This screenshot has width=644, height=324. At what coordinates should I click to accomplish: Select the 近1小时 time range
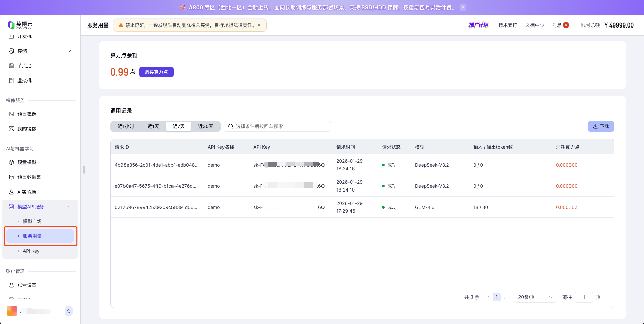(126, 126)
